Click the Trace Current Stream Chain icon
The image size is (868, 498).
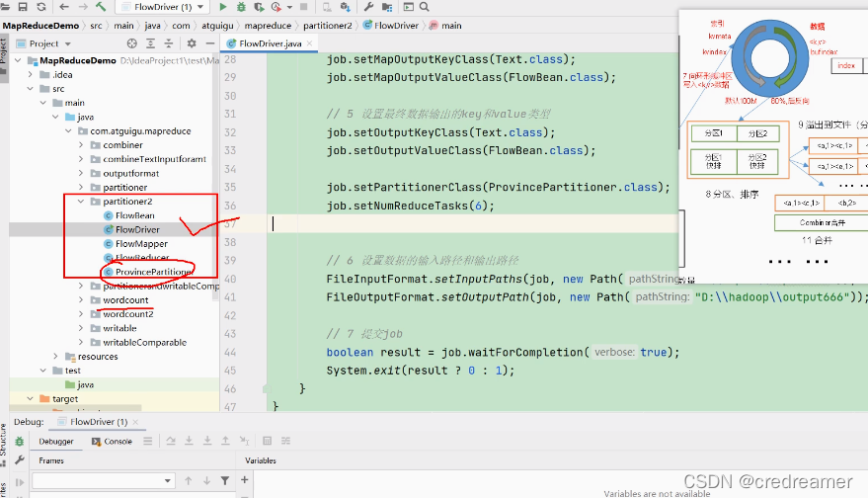[285, 441]
